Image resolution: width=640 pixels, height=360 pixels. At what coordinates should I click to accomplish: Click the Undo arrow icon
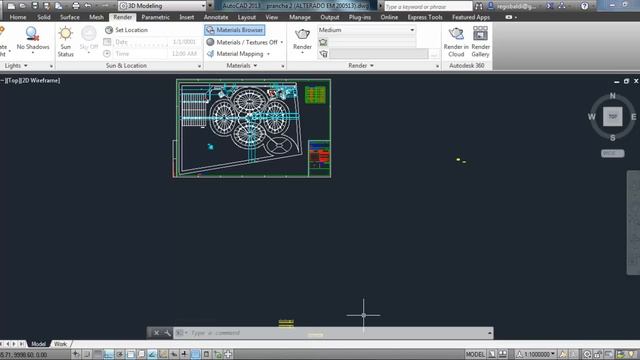point(87,6)
